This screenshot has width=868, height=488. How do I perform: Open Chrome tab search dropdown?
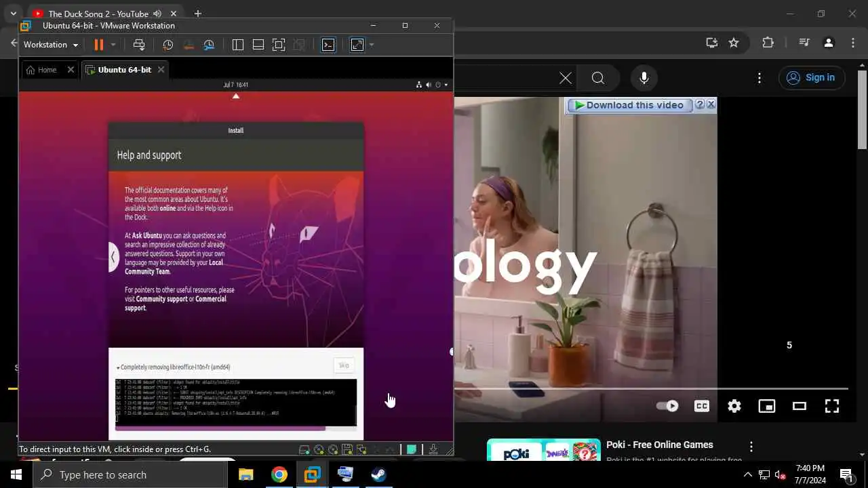[x=13, y=14]
